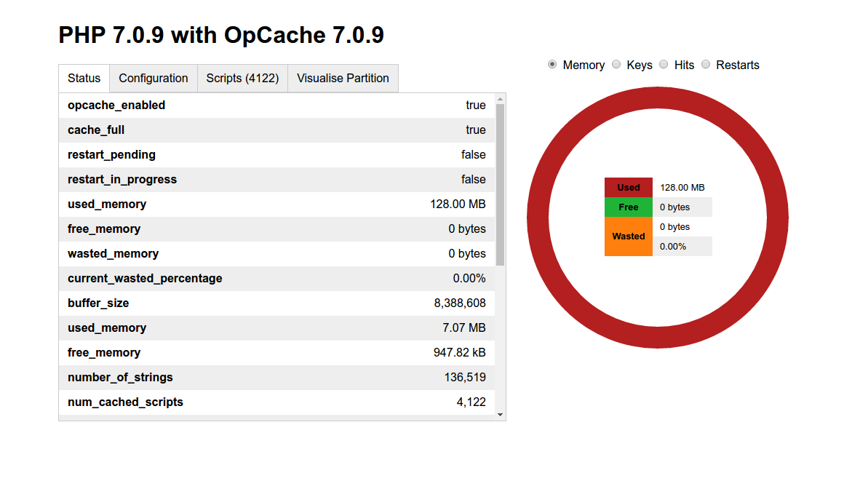Select the Hits radio button
The width and height of the screenshot is (868, 489).
(664, 65)
